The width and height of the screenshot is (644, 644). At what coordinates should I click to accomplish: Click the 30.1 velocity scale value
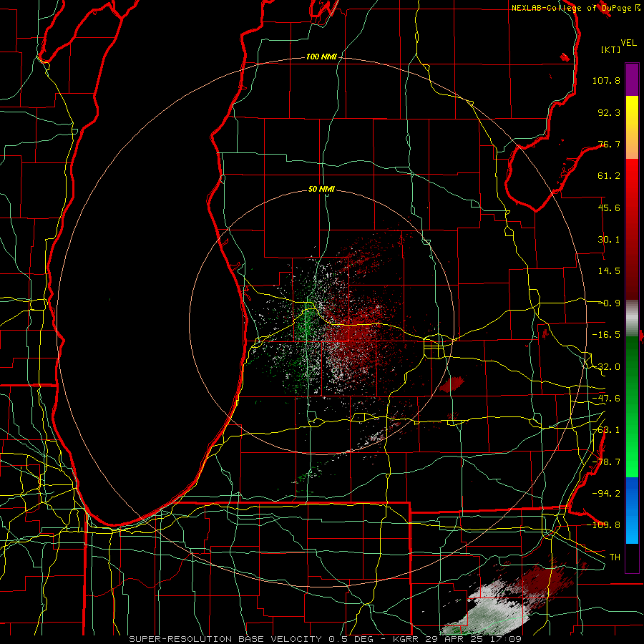coord(609,240)
